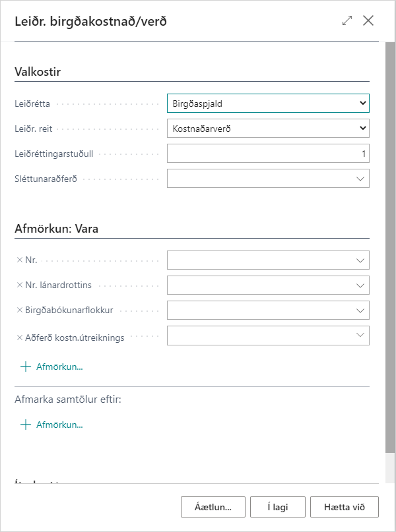Click the Leiðréttingarstuðull input field
This screenshot has width=396, height=532.
click(x=268, y=154)
